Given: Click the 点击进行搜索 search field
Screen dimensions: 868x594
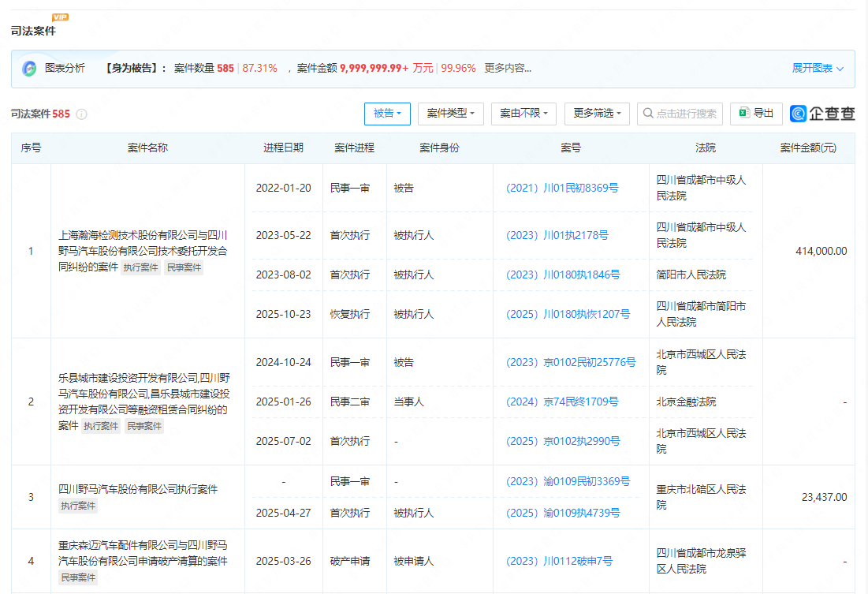Looking at the screenshot, I should [x=686, y=114].
